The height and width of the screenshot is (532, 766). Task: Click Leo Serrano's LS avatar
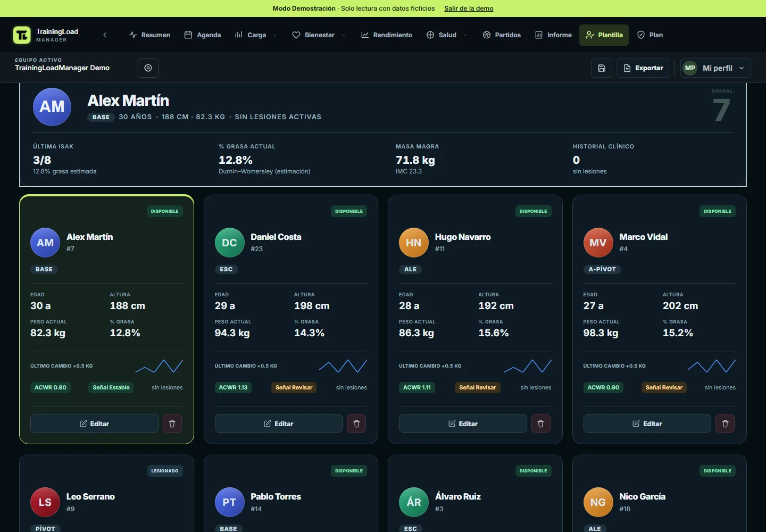[x=45, y=502]
